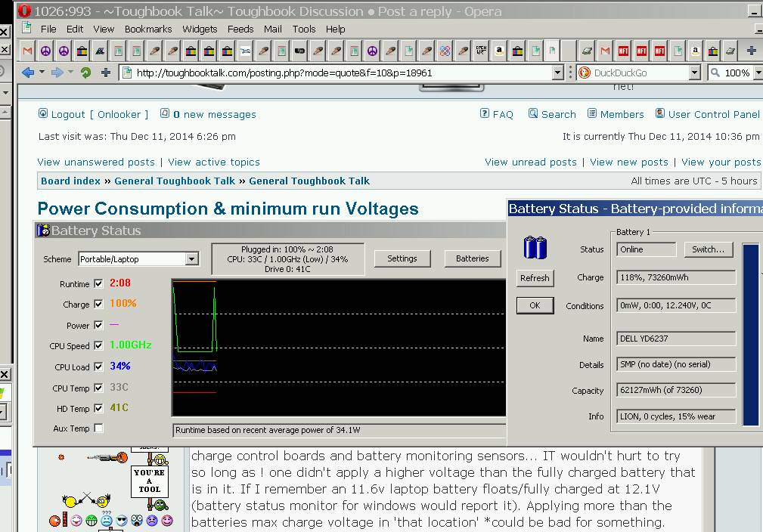Go to the Board index link
Image resolution: width=763 pixels, height=532 pixels.
[x=70, y=181]
